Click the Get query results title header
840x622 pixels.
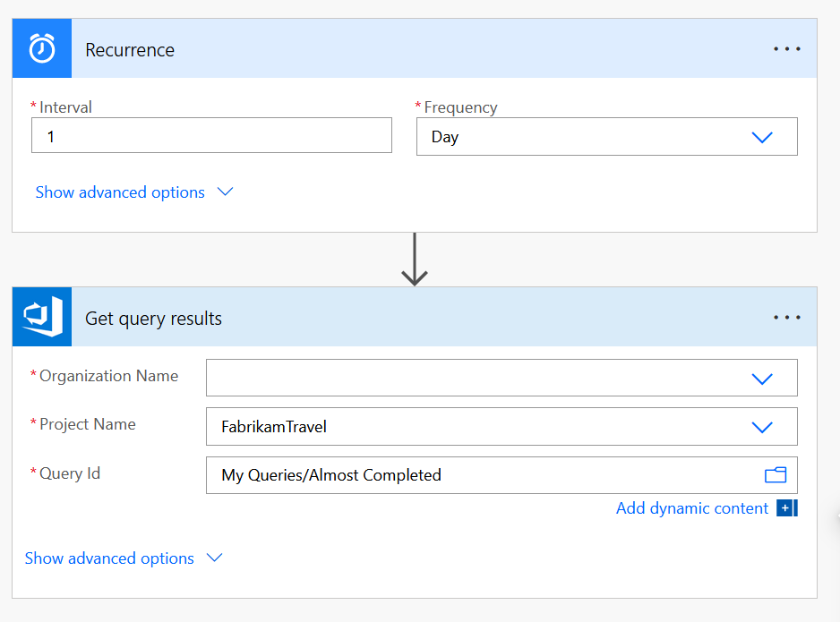pyautogui.click(x=153, y=319)
